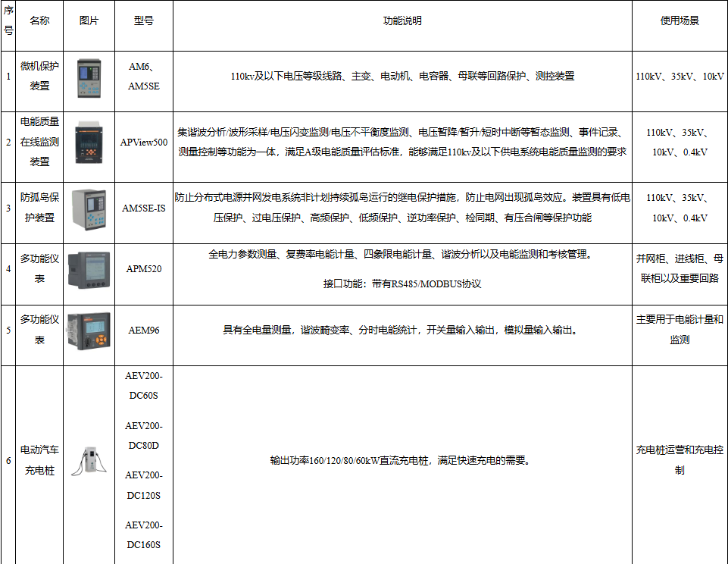
Task: Click the model text AEM96
Action: pyautogui.click(x=143, y=330)
